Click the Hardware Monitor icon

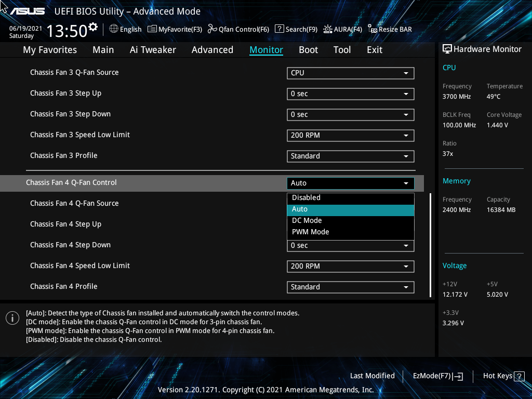447,48
